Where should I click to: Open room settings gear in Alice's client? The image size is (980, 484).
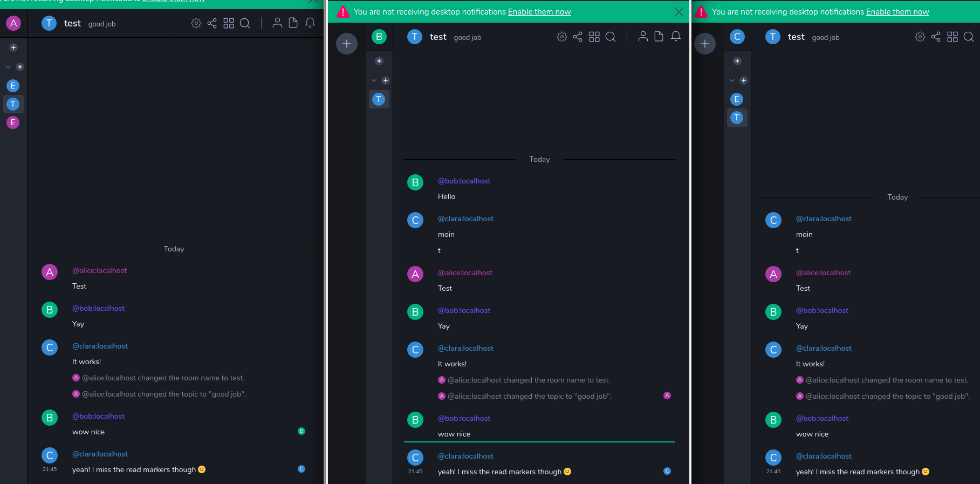(x=196, y=23)
